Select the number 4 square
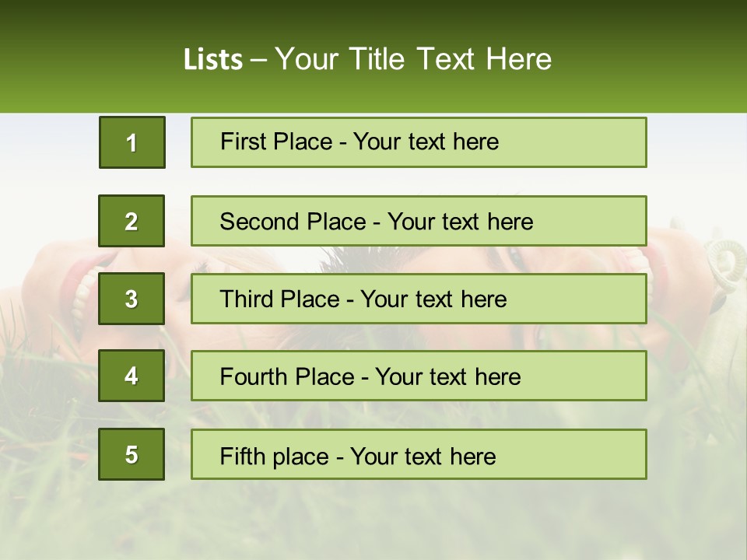 click(x=132, y=376)
